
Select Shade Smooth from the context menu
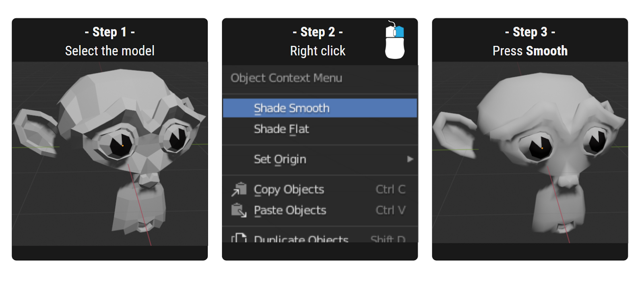tap(291, 108)
